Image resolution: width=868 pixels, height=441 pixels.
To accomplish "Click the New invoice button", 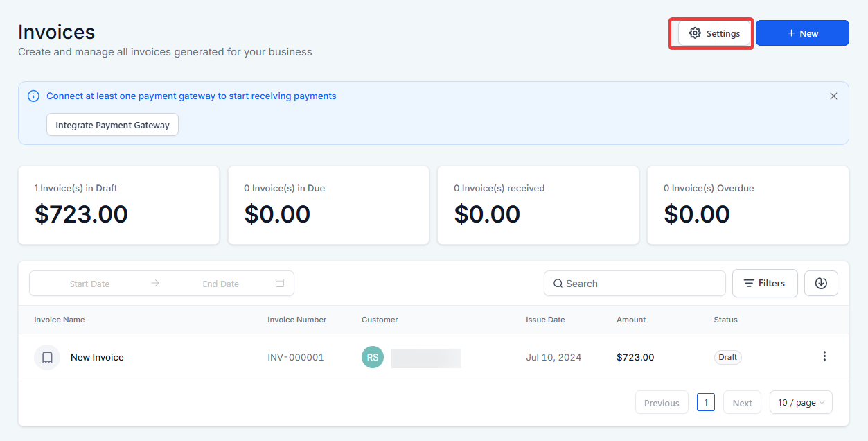I will (x=802, y=33).
